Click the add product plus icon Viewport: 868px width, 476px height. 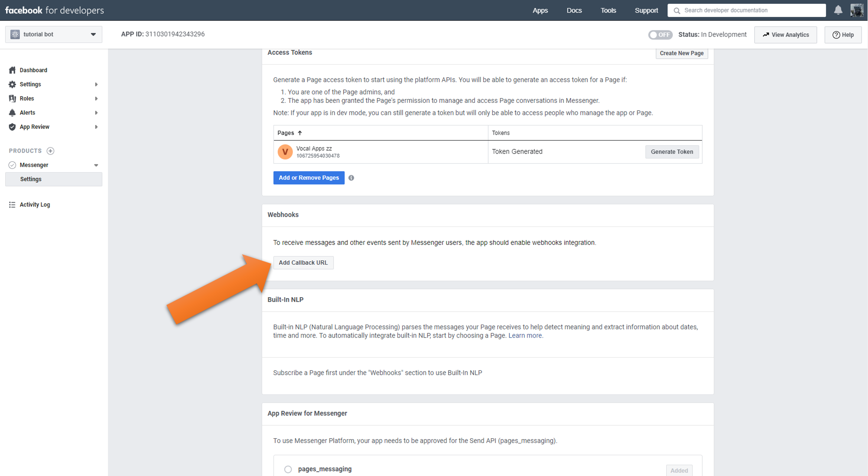click(50, 151)
